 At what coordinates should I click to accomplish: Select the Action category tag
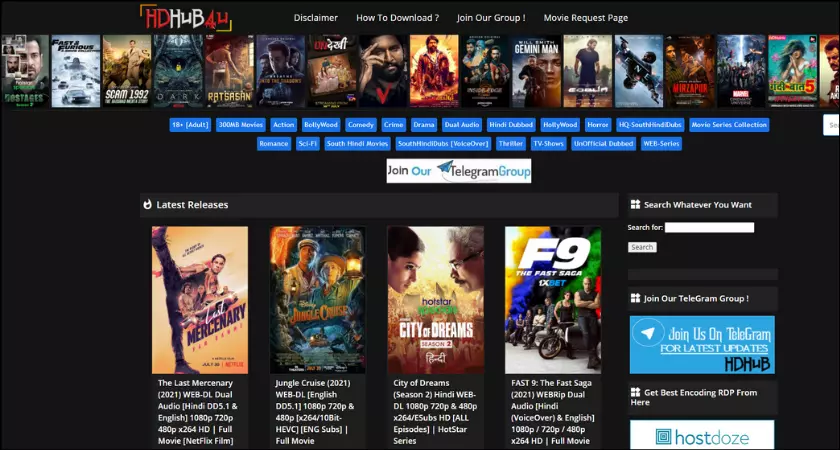pyautogui.click(x=283, y=125)
